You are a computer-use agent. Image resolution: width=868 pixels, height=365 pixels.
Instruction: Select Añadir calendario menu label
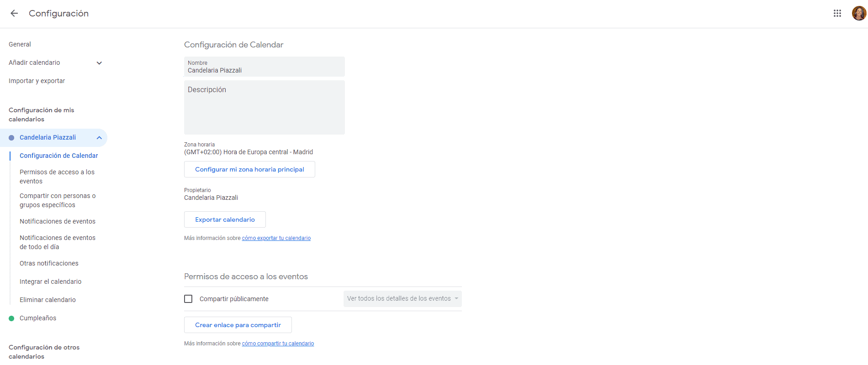coord(34,63)
